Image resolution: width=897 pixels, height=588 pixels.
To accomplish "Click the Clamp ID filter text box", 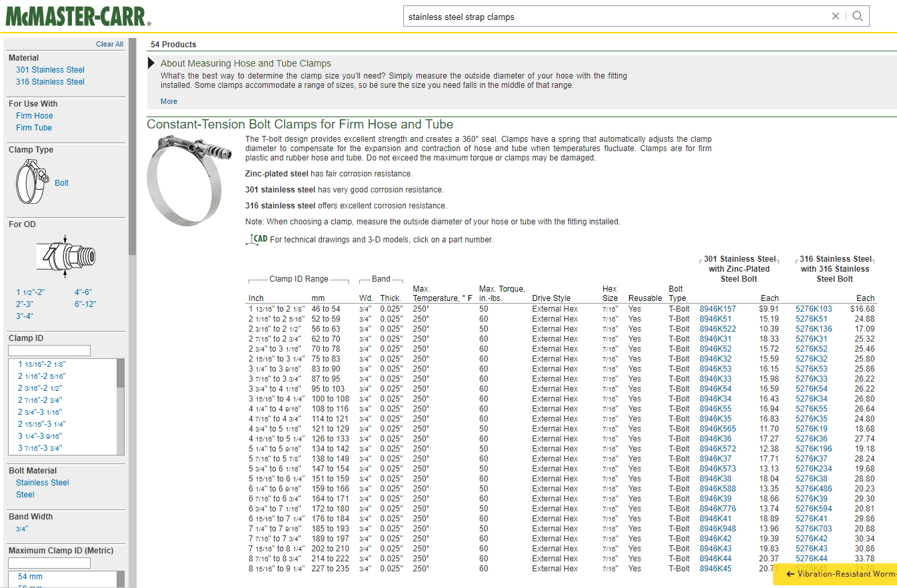I will 49,350.
